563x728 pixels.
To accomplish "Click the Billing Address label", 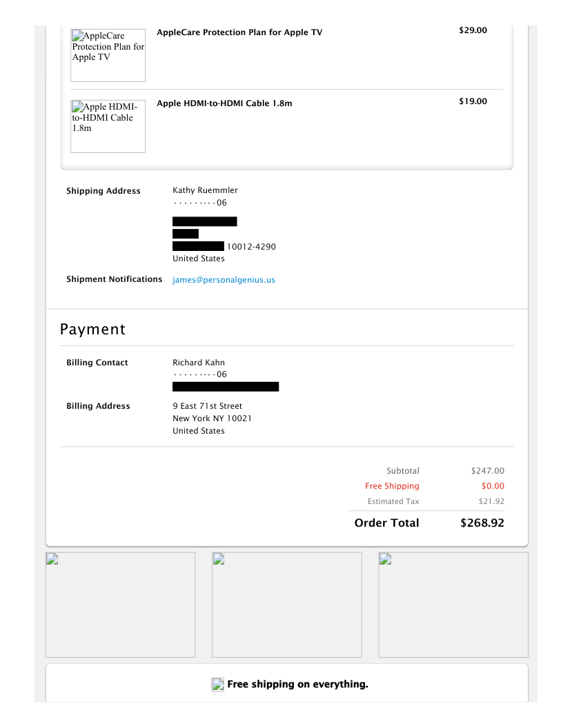I will pyautogui.click(x=98, y=406).
